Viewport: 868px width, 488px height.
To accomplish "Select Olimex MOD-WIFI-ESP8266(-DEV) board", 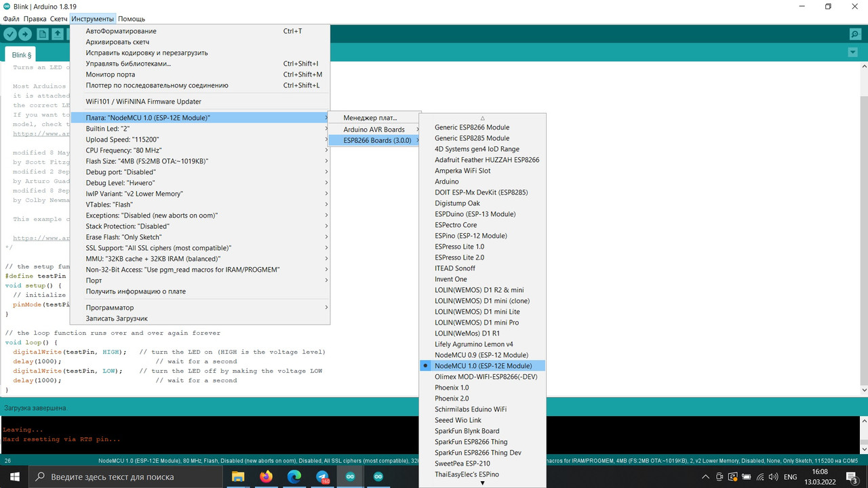I will tap(482, 377).
